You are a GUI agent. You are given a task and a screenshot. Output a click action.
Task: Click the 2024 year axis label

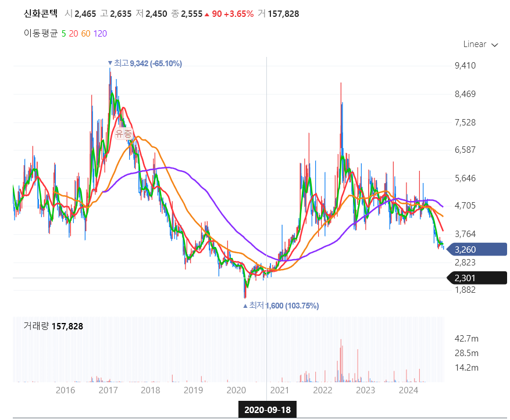(x=408, y=390)
